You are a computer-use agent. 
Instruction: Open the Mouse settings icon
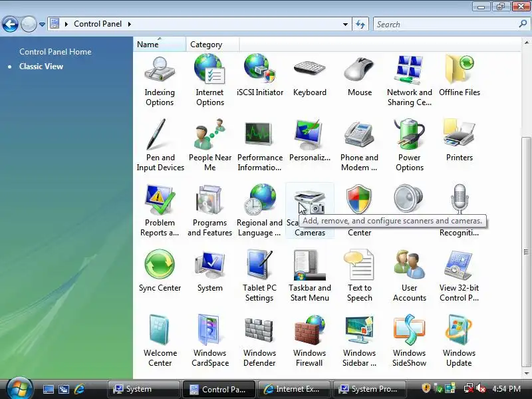pyautogui.click(x=360, y=76)
